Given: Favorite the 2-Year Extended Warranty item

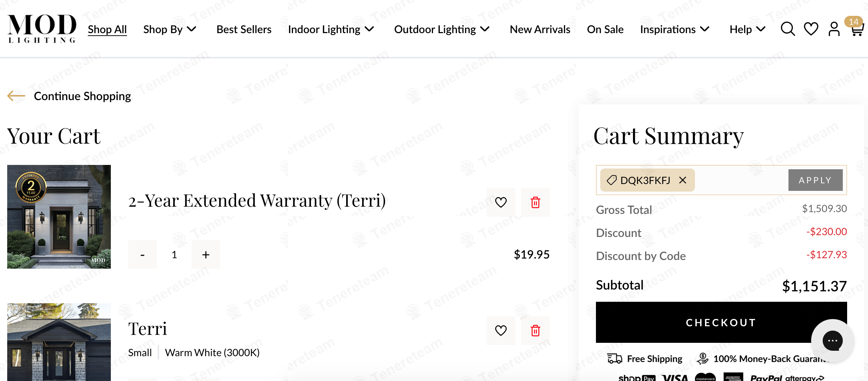Looking at the screenshot, I should pos(501,202).
